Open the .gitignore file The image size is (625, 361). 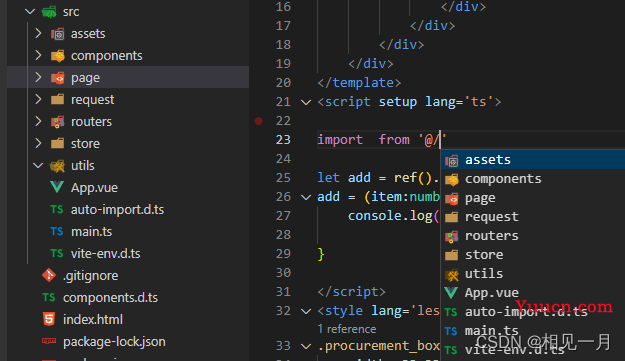(90, 276)
